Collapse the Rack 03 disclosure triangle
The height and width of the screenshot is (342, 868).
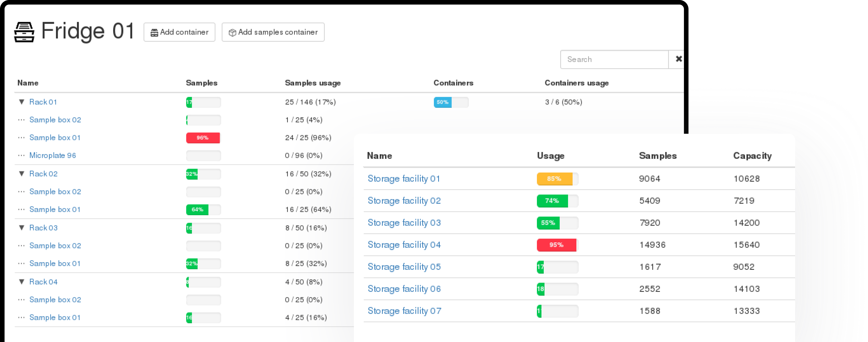(22, 228)
